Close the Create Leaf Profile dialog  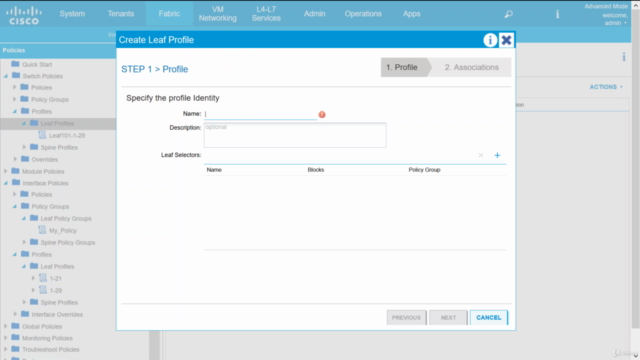tap(506, 40)
